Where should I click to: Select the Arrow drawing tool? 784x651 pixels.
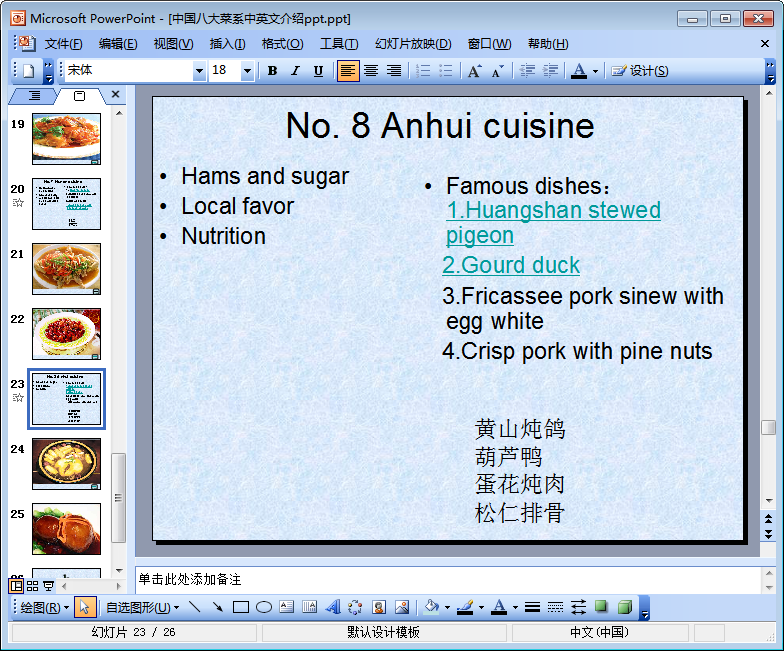pyautogui.click(x=218, y=608)
